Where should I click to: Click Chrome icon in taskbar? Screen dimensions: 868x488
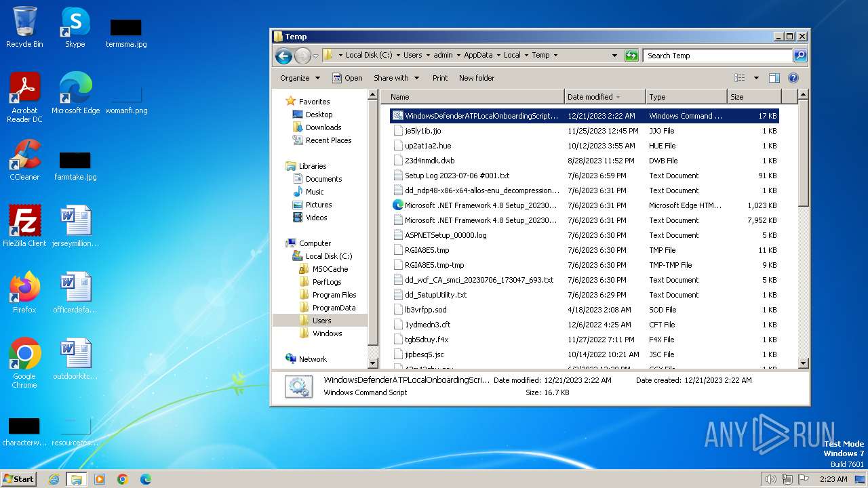pos(123,479)
